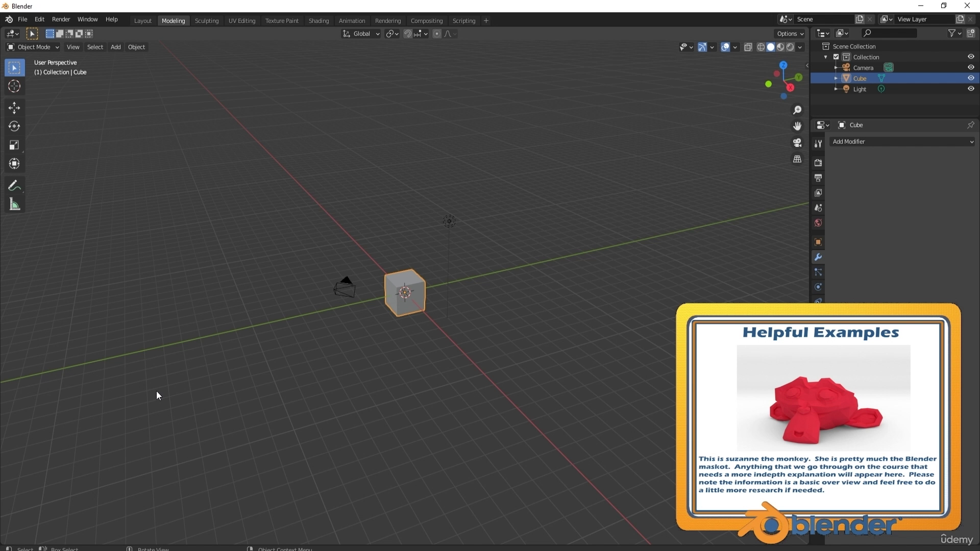
Task: Click the outliner search field
Action: 889,33
